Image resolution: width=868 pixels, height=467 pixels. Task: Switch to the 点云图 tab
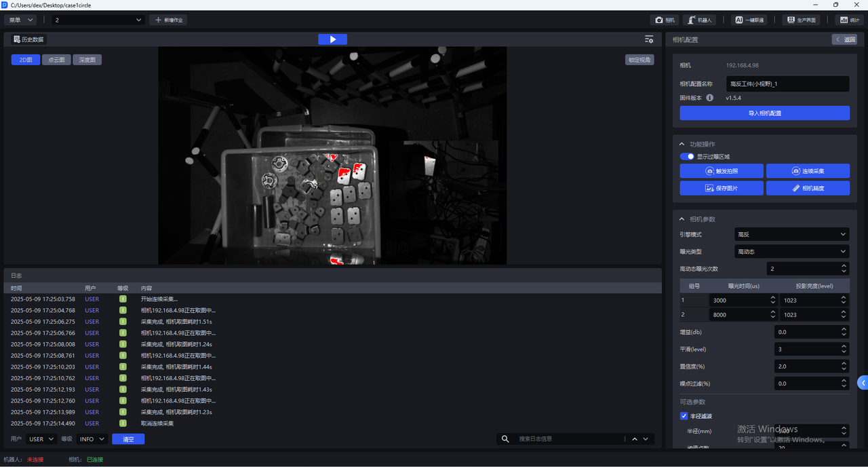[x=56, y=60]
